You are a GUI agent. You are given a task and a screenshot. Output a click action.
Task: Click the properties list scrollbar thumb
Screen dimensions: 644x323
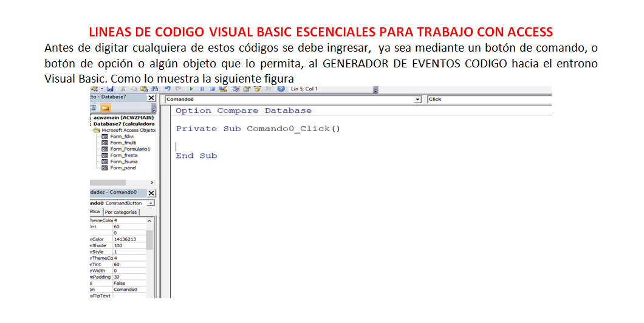point(149,240)
